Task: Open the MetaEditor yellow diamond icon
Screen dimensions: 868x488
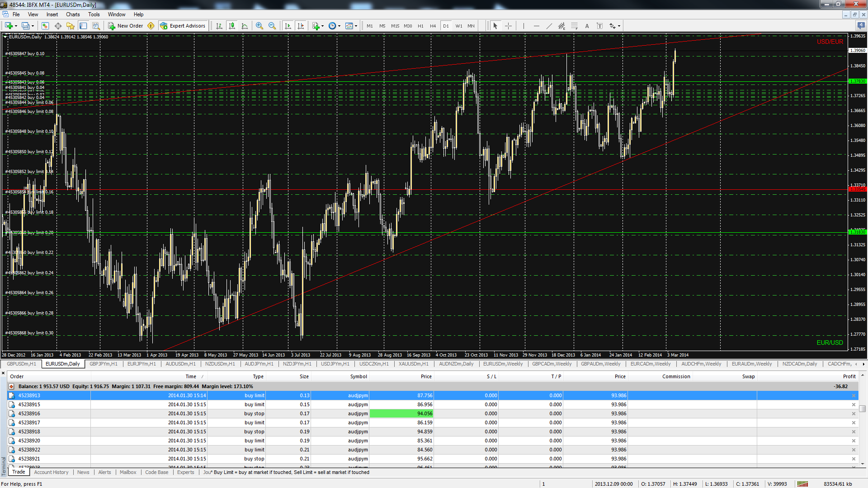Action: point(151,26)
